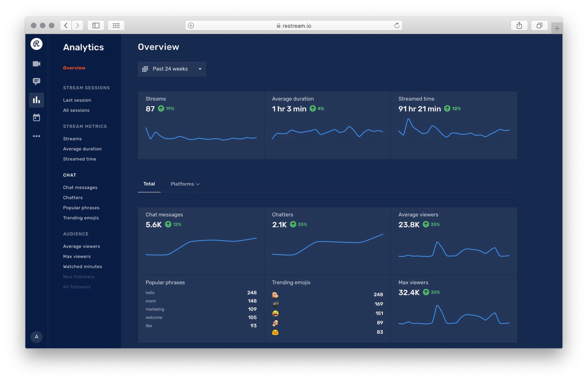The height and width of the screenshot is (382, 588).
Task: Expand the Past 24 weeks date range dropdown
Action: pyautogui.click(x=172, y=69)
